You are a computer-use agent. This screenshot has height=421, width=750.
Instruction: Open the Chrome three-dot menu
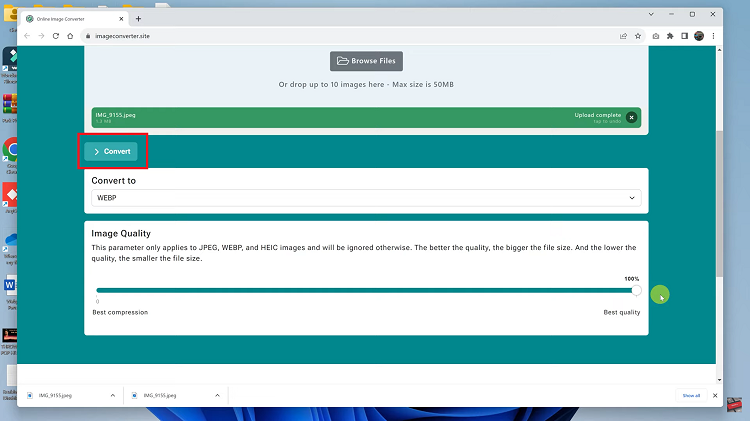click(714, 36)
